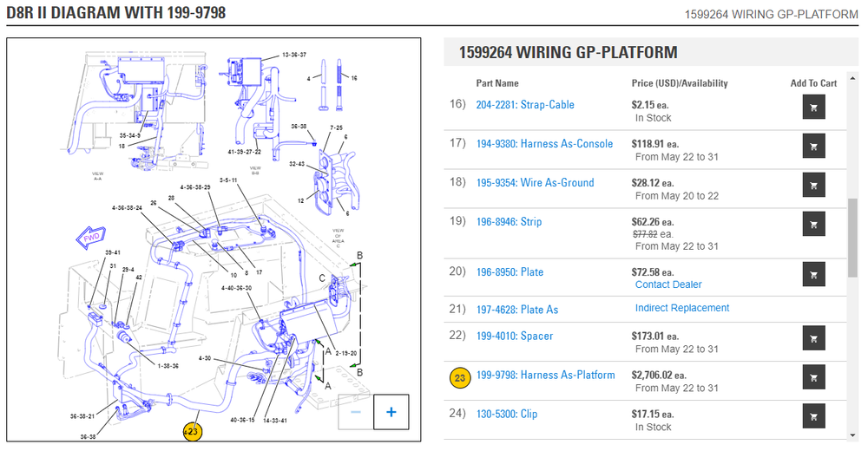This screenshot has height=451, width=868.
Task: Click callout label 14-33-41 in diagram
Action: (275, 421)
